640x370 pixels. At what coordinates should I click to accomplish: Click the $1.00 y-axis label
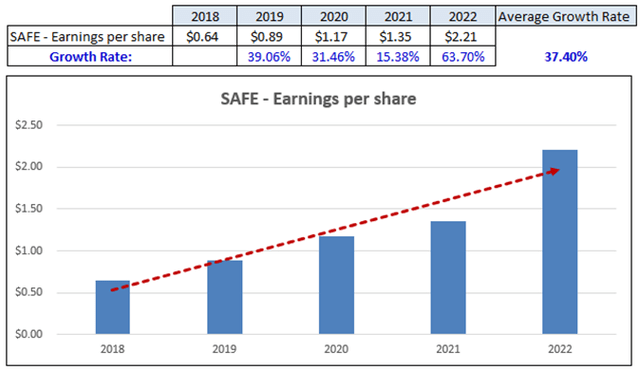(29, 250)
